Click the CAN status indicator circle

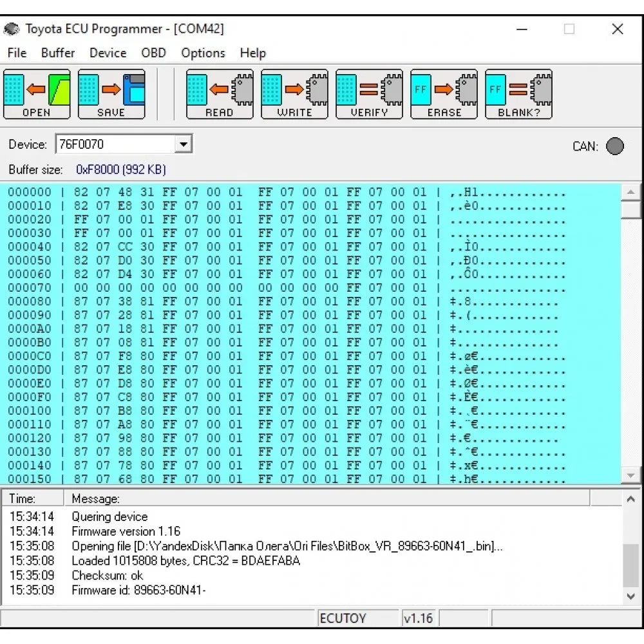[615, 146]
